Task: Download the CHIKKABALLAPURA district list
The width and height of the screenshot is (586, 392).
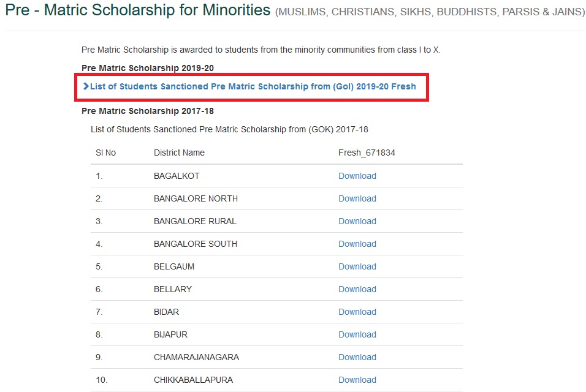Action: pyautogui.click(x=357, y=380)
